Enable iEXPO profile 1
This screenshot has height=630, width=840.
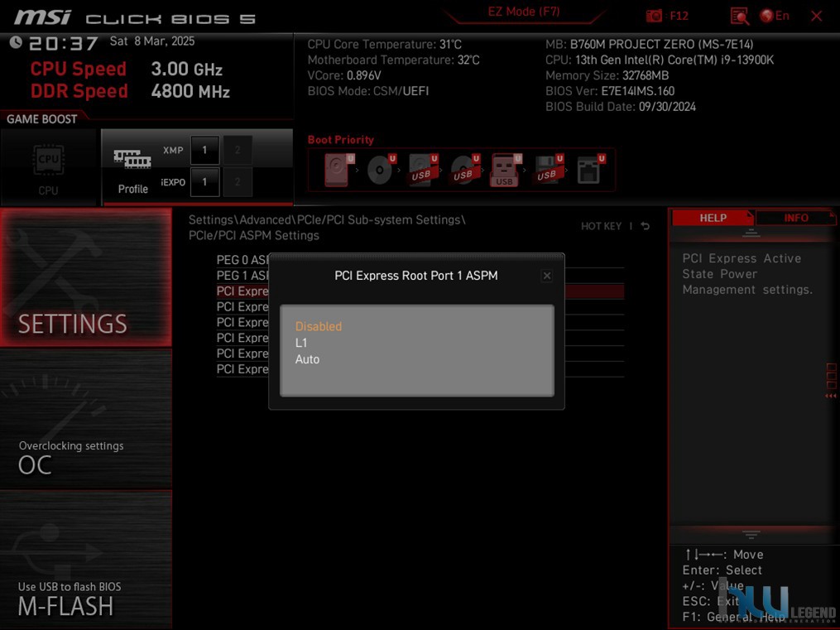click(x=204, y=182)
